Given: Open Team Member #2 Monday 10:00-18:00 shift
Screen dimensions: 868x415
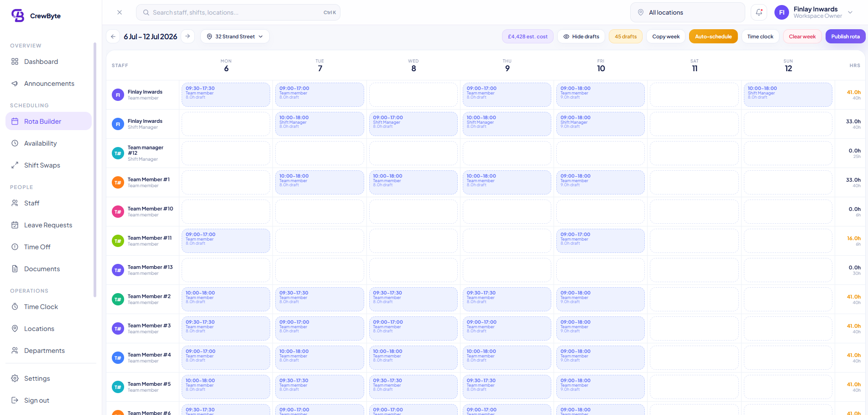Looking at the screenshot, I should click(x=226, y=299).
